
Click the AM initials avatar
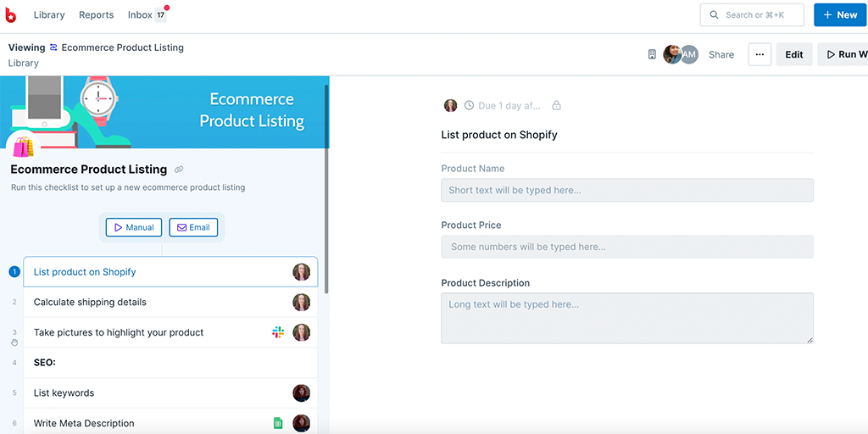pyautogui.click(x=690, y=54)
